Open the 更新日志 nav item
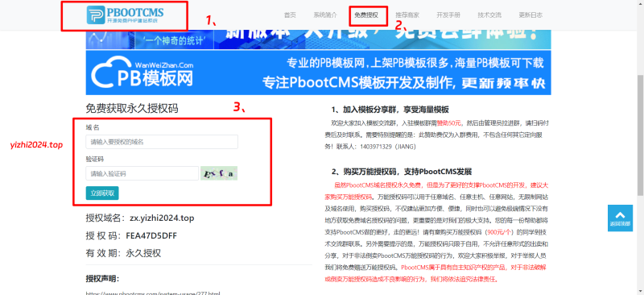This screenshot has height=295, width=644. click(x=530, y=15)
